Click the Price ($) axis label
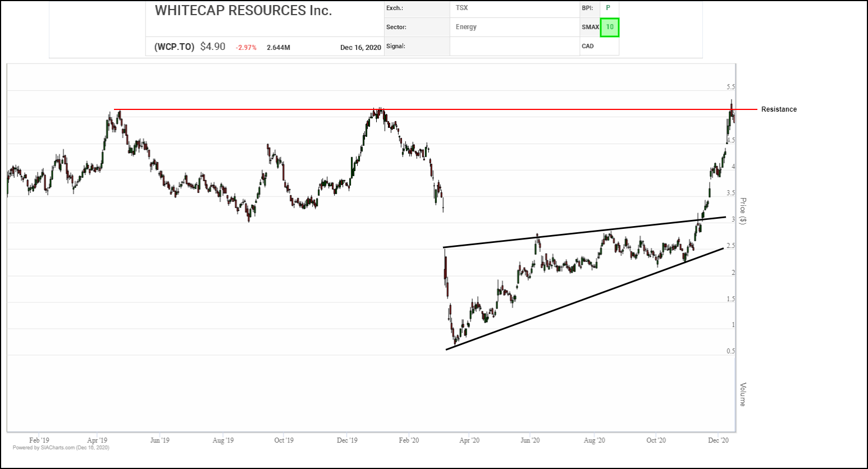Viewport: 868px width, 469px height. click(x=743, y=211)
